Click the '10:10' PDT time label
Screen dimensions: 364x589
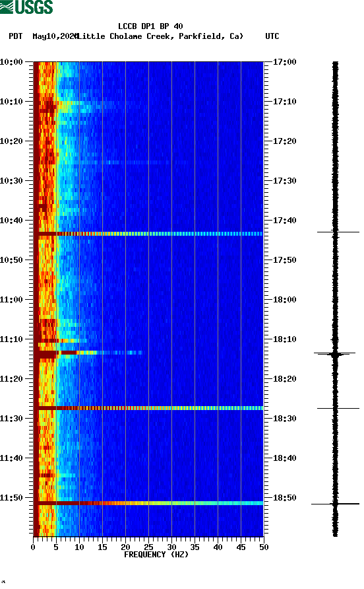tap(12, 102)
